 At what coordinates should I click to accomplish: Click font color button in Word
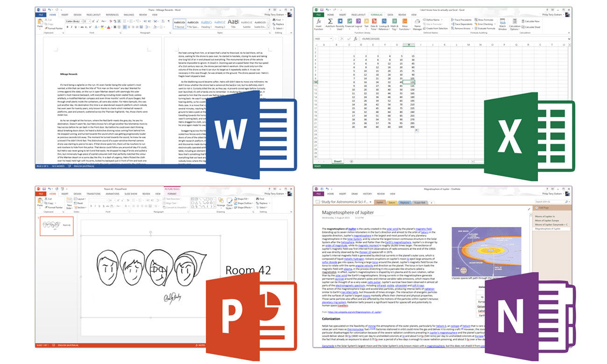[x=108, y=27]
